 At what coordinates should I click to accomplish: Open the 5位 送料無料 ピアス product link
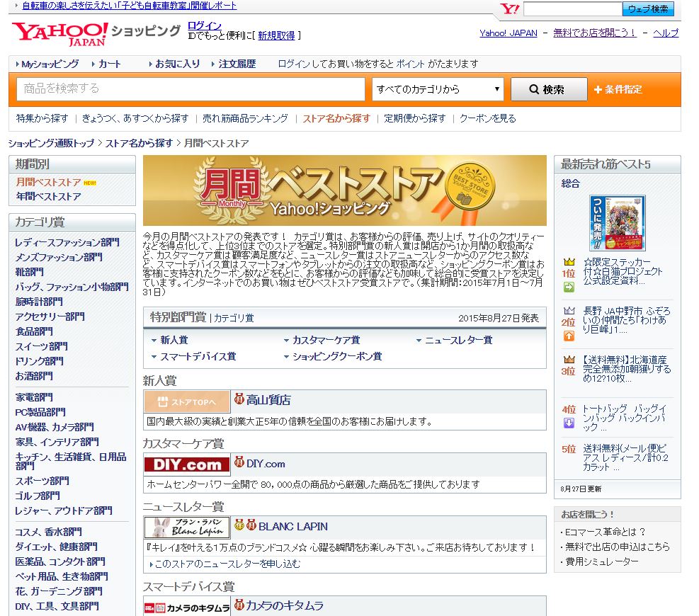tap(625, 458)
